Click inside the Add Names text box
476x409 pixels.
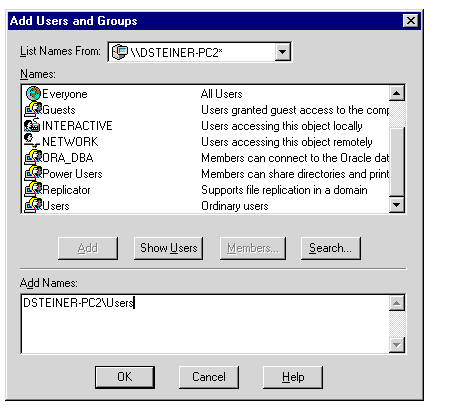click(205, 324)
